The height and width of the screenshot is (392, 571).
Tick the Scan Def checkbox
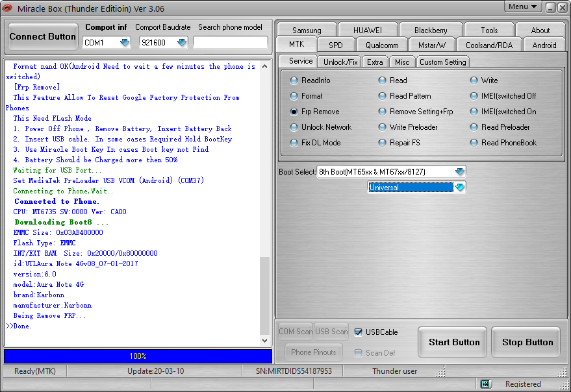click(x=359, y=352)
